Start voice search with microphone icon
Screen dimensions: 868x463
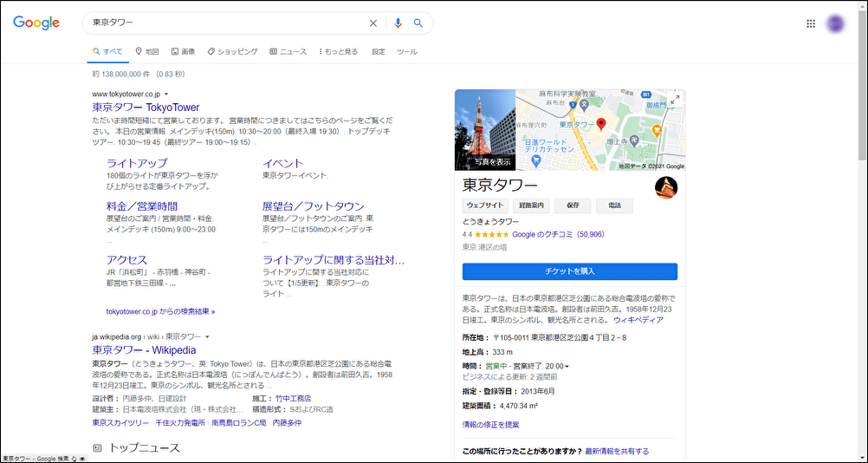coord(398,23)
